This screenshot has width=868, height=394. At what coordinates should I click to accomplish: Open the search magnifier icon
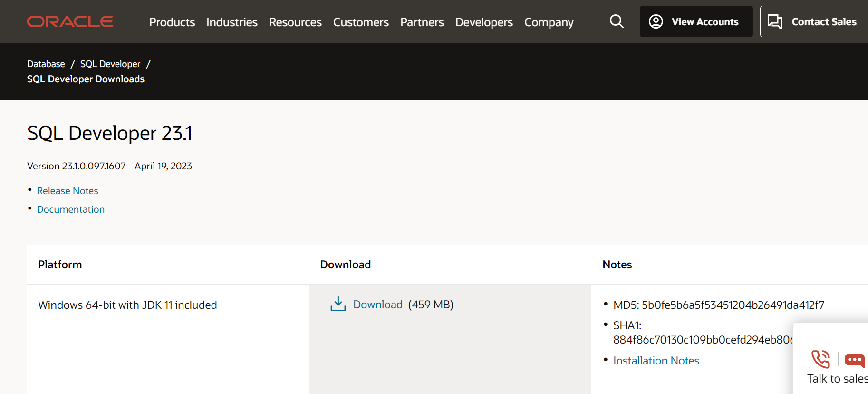point(617,21)
